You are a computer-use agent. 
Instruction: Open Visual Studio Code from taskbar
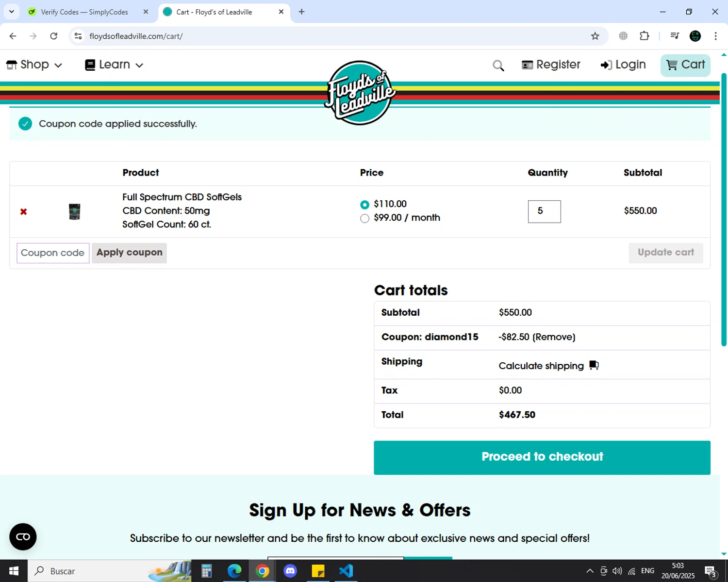346,571
